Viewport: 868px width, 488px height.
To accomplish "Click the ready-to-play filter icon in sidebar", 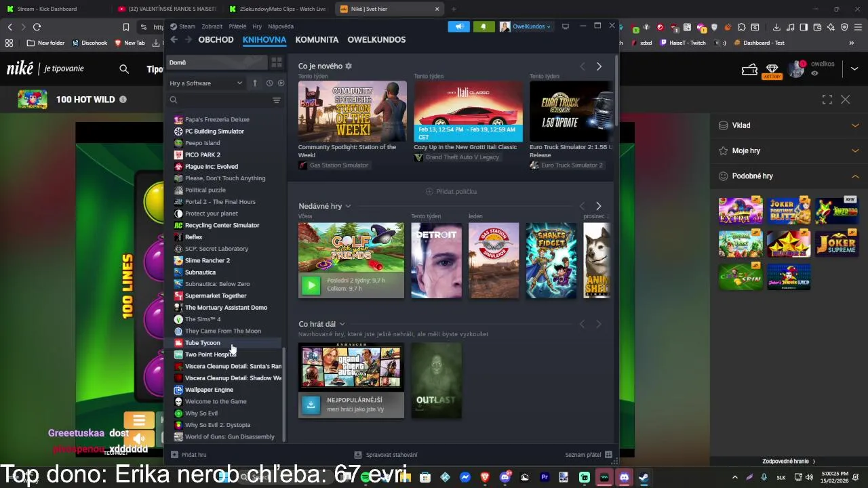I will pos(281,83).
